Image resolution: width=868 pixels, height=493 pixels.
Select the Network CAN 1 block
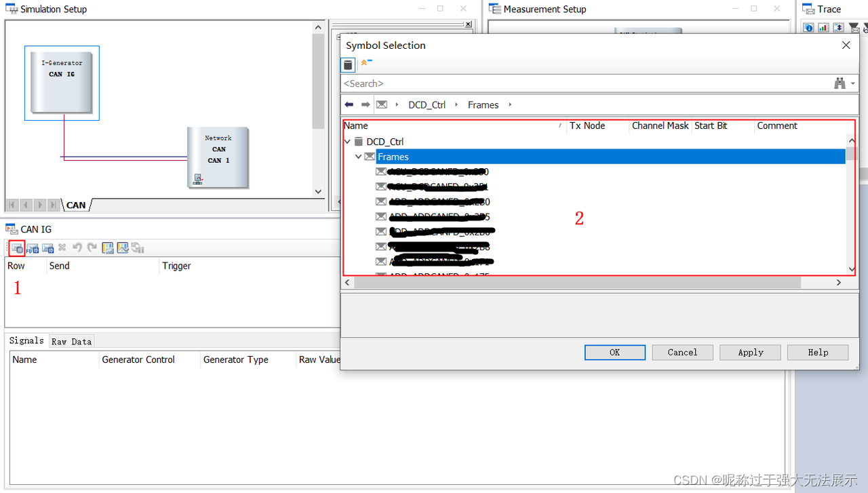click(218, 157)
